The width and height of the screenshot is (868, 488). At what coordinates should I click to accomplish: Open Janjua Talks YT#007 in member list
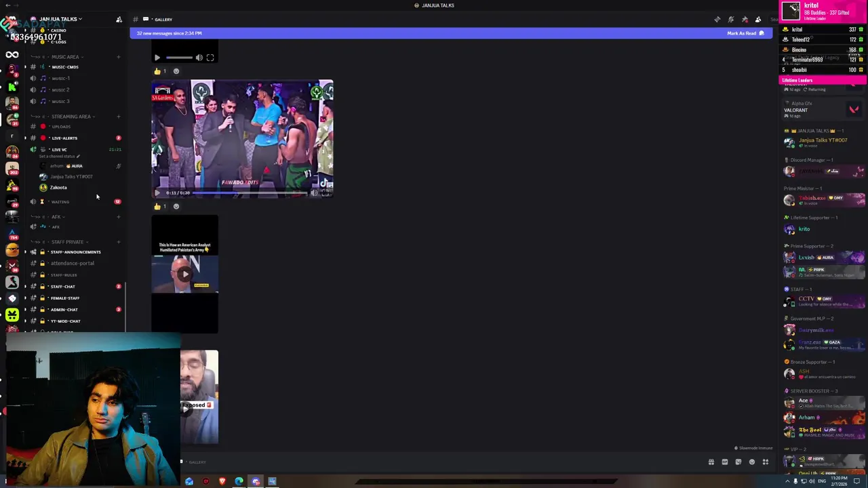tap(824, 142)
